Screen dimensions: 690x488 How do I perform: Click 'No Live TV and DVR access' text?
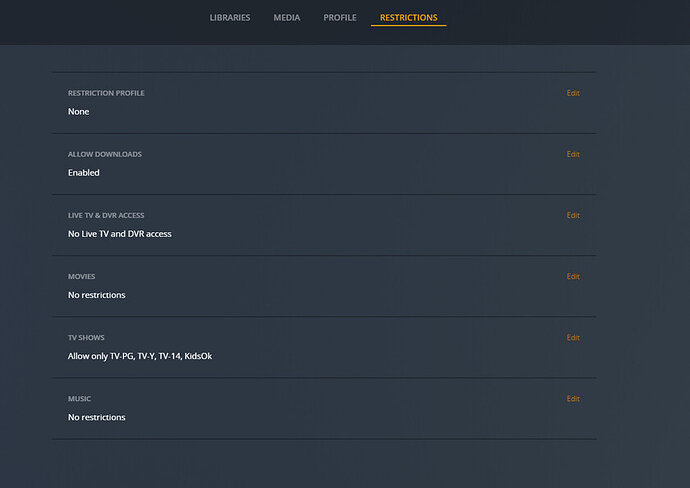tap(120, 234)
